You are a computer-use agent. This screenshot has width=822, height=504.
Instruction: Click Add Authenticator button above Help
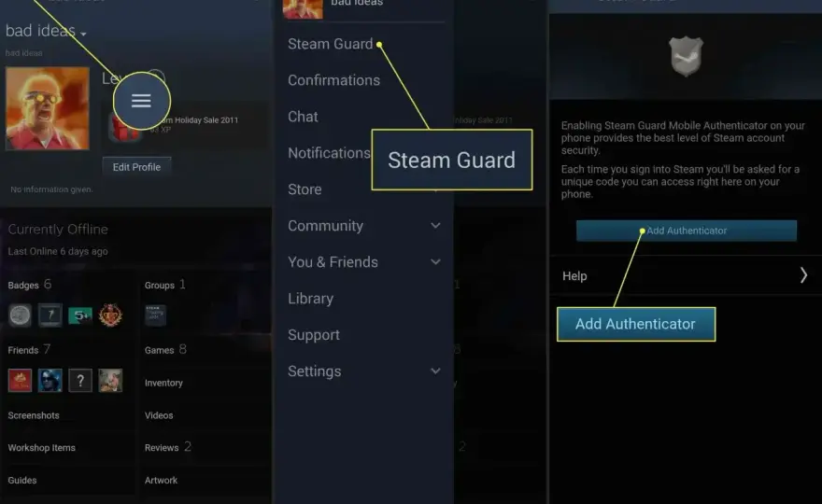(x=687, y=231)
